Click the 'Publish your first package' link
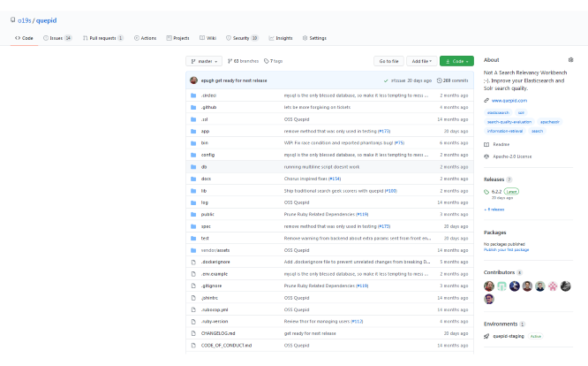Image resolution: width=588 pixels, height=366 pixels. tap(506, 249)
